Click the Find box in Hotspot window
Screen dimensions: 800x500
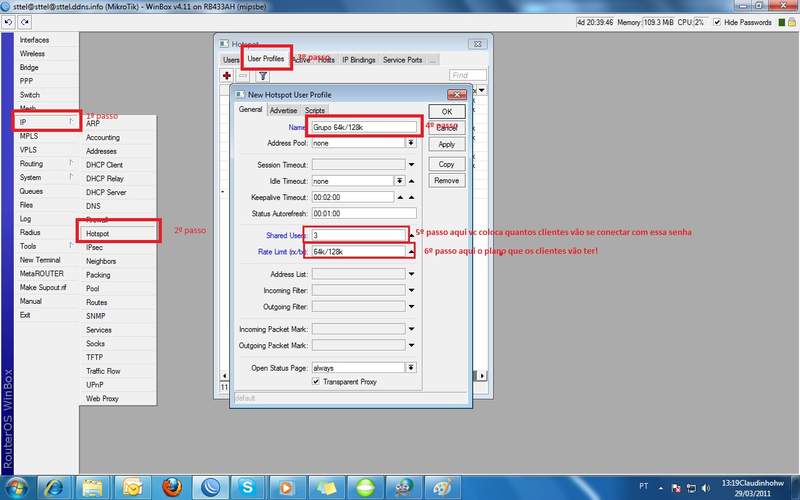coord(467,76)
